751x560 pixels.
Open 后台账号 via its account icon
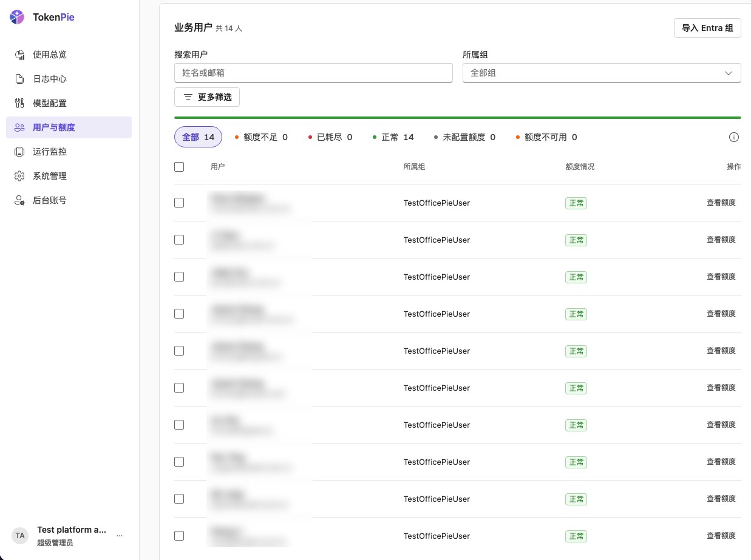19,200
